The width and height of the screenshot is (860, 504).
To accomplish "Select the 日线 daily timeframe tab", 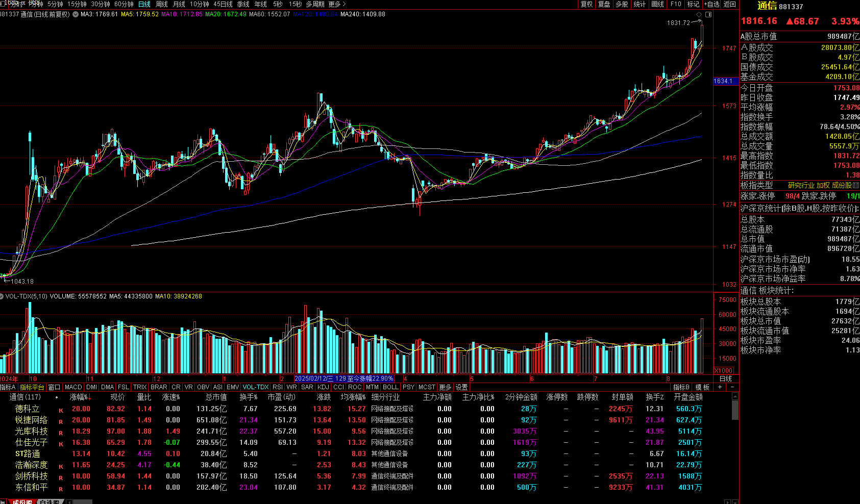I will (144, 4).
